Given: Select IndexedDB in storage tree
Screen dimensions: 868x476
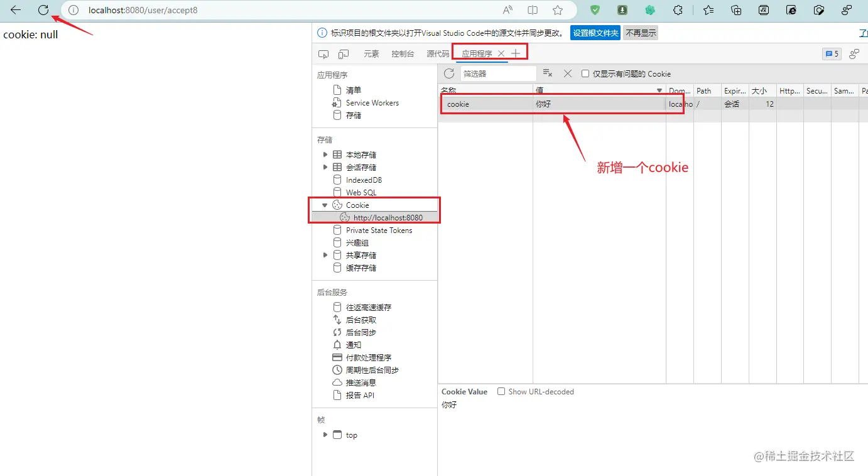Looking at the screenshot, I should click(x=364, y=180).
